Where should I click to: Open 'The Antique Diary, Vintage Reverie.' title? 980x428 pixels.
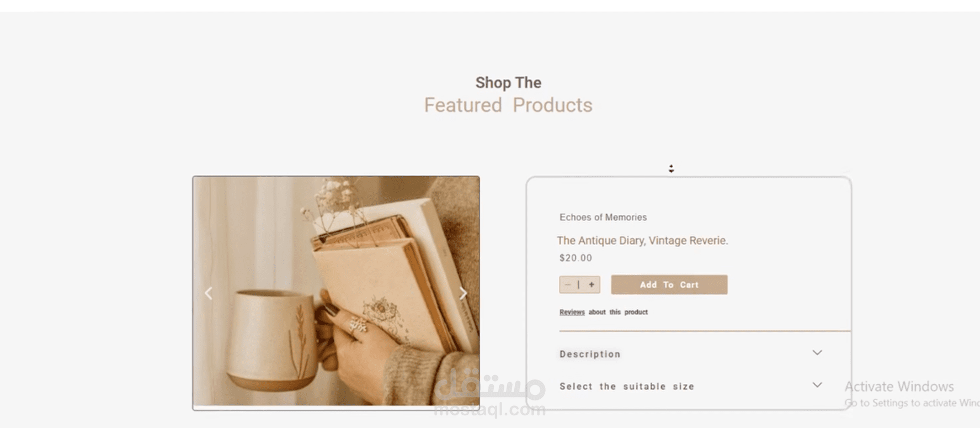pos(642,240)
